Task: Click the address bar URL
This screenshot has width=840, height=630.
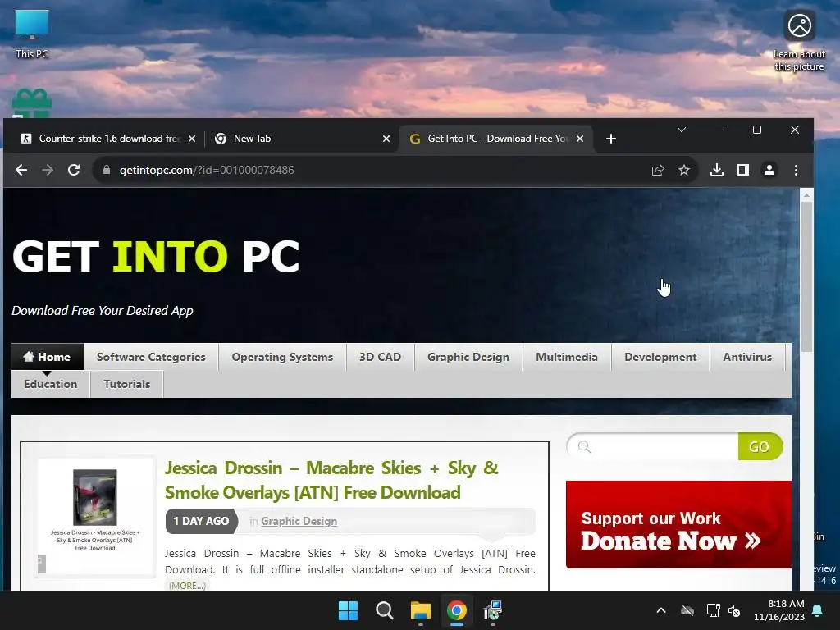Action: tap(206, 171)
